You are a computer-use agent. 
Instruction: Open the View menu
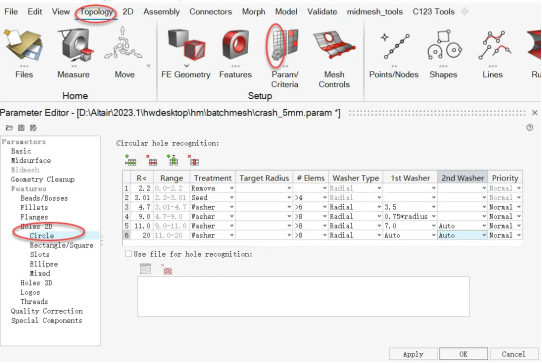click(x=60, y=12)
